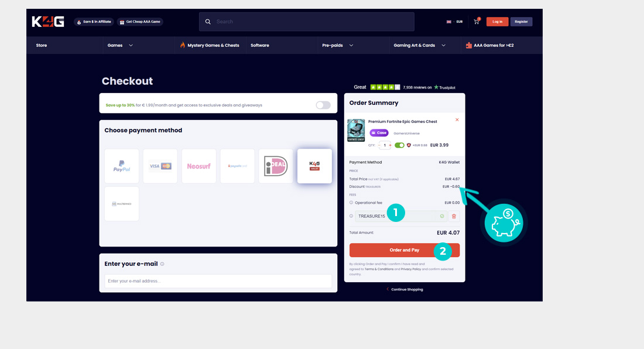Screen dimensions: 644x349
Task: Open the shopping cart icon
Action: (x=477, y=21)
